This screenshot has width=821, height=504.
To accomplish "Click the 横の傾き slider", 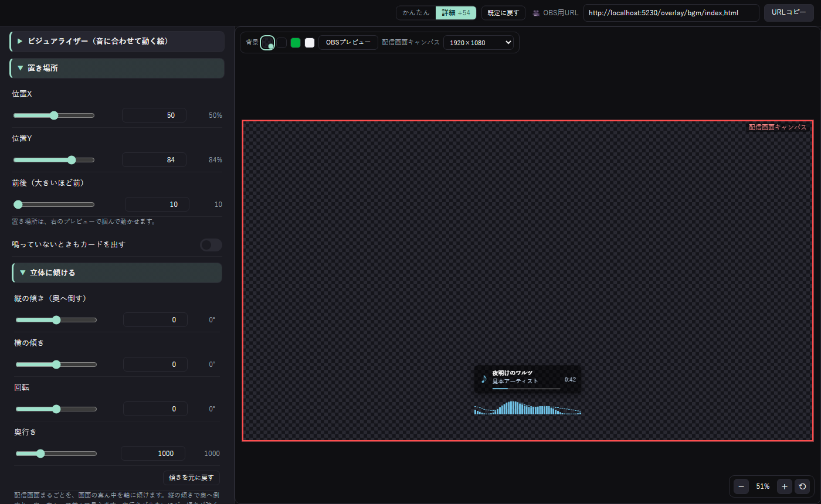I will click(56, 365).
